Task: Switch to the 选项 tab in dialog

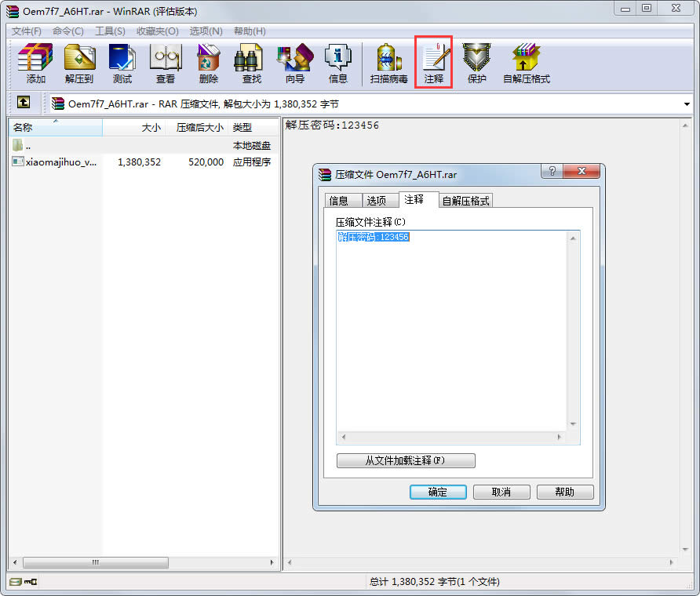Action: 377,200
